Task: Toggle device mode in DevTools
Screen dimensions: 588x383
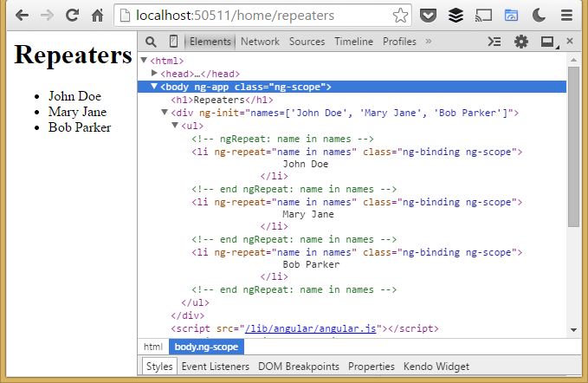Action: tap(173, 42)
